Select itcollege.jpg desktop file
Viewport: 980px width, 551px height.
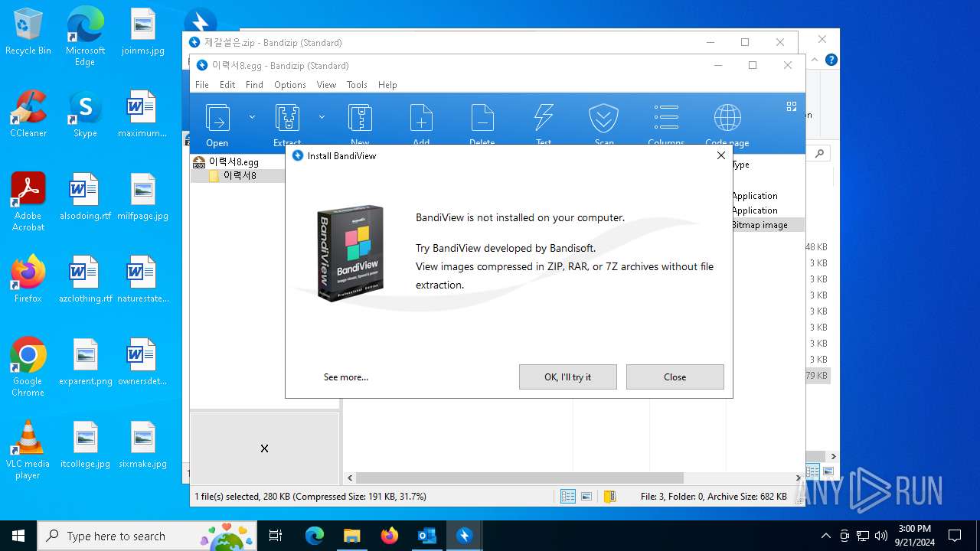coord(85,445)
